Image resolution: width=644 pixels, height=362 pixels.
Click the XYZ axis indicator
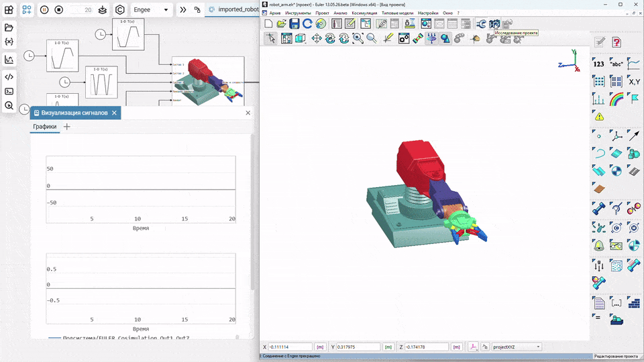coord(570,61)
